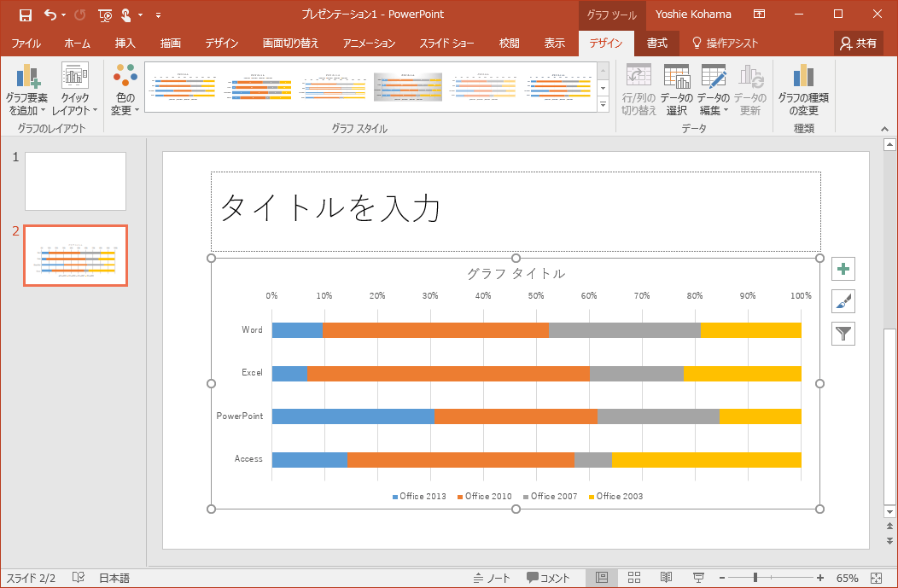Click the 共有 share button
Viewport: 898px width, 588px height.
[x=859, y=44]
